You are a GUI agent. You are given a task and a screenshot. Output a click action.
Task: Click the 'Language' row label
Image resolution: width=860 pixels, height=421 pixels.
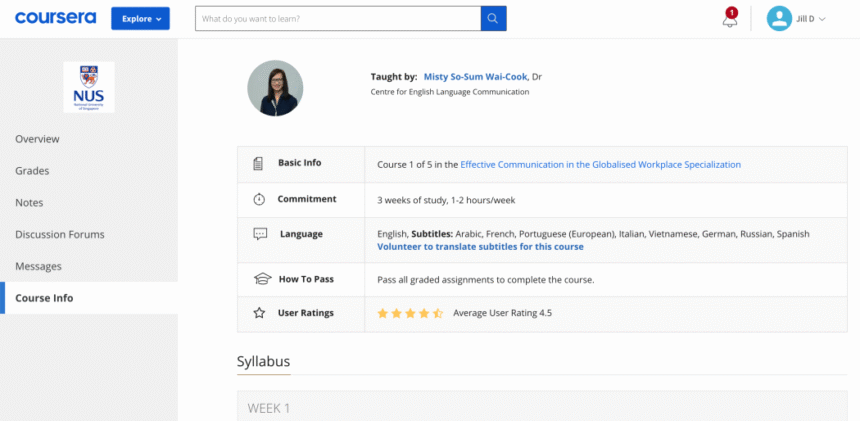(x=301, y=234)
